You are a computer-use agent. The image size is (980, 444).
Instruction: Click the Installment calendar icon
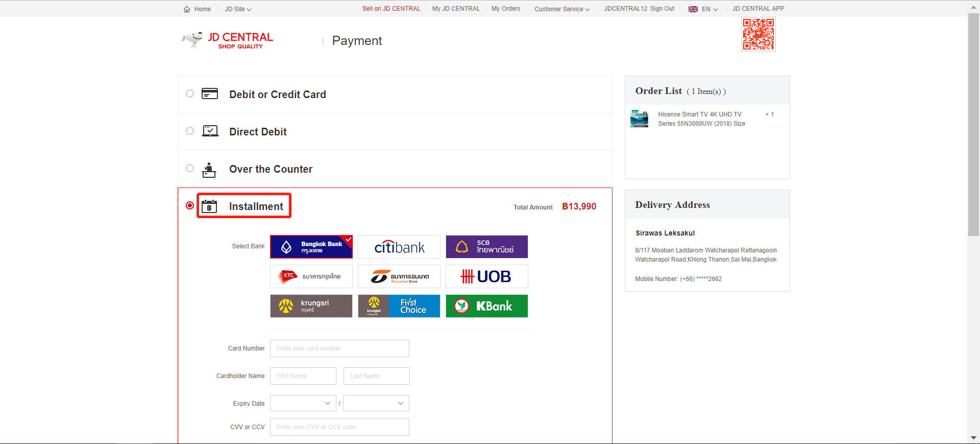click(209, 206)
